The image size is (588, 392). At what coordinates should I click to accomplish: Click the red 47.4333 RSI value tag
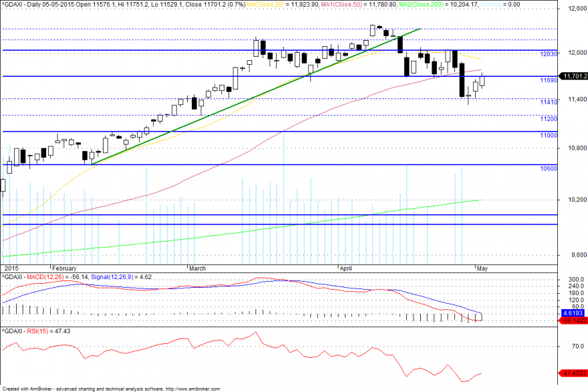click(573, 373)
